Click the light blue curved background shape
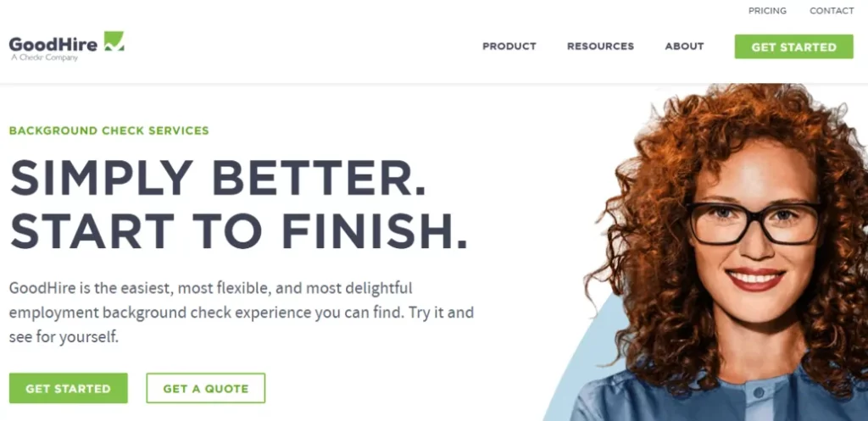 (x=587, y=365)
